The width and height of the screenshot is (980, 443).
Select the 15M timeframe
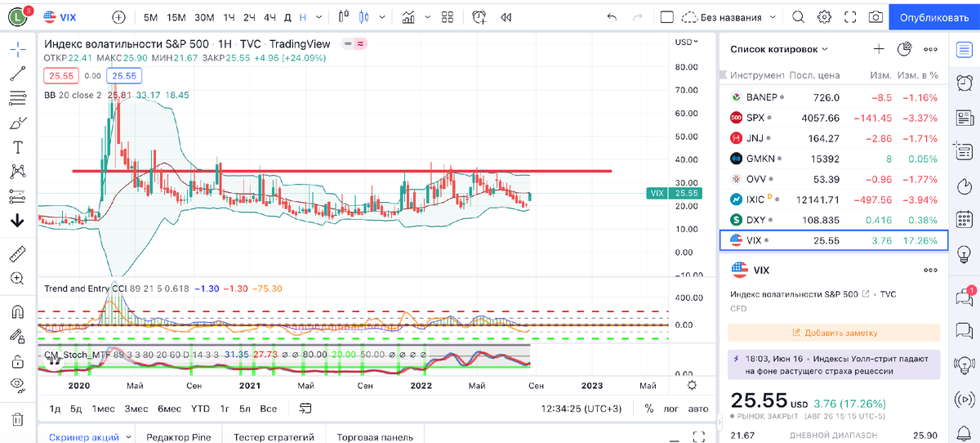[x=176, y=17]
